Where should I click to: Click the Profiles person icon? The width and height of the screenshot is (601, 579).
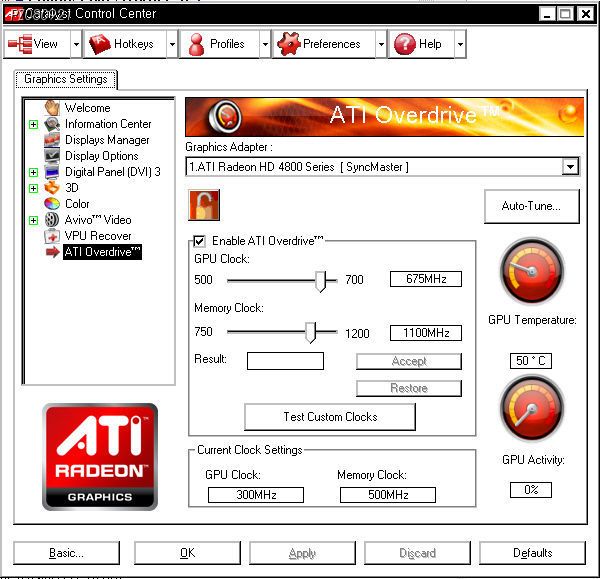(196, 44)
